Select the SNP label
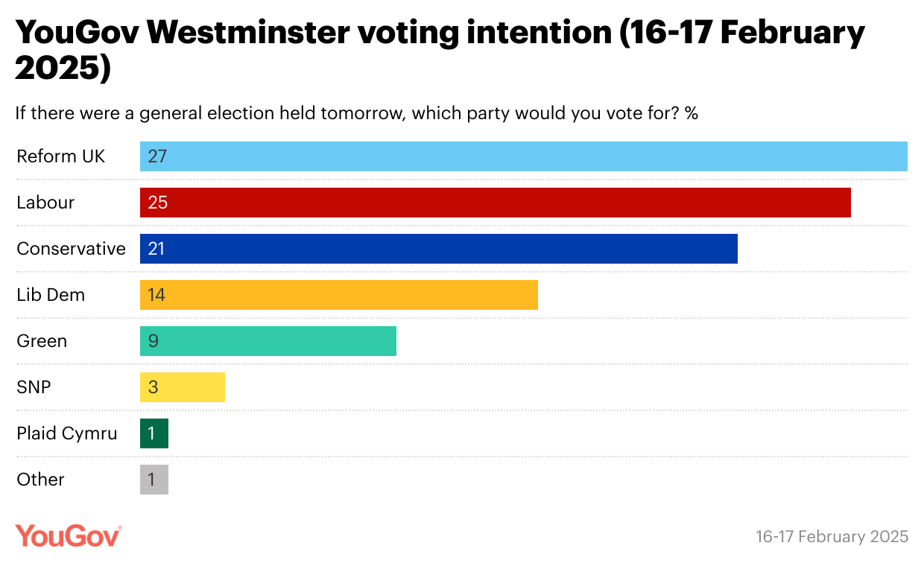The width and height of the screenshot is (924, 566). tap(34, 387)
